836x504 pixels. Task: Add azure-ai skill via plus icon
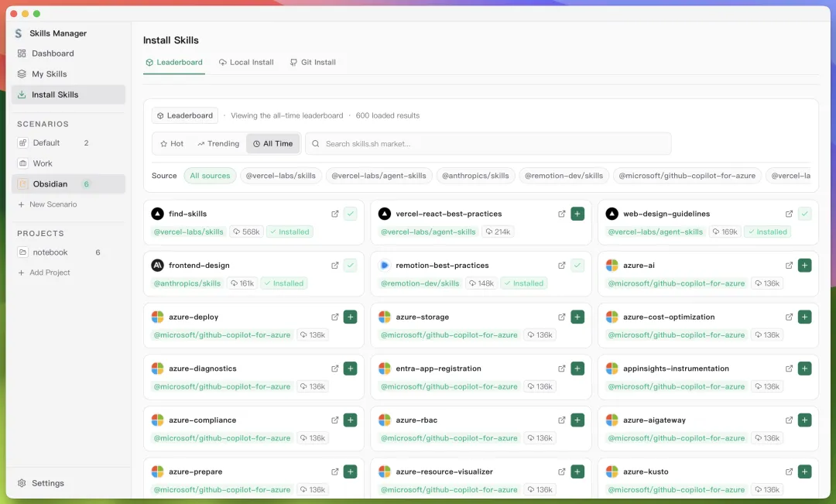click(x=804, y=266)
